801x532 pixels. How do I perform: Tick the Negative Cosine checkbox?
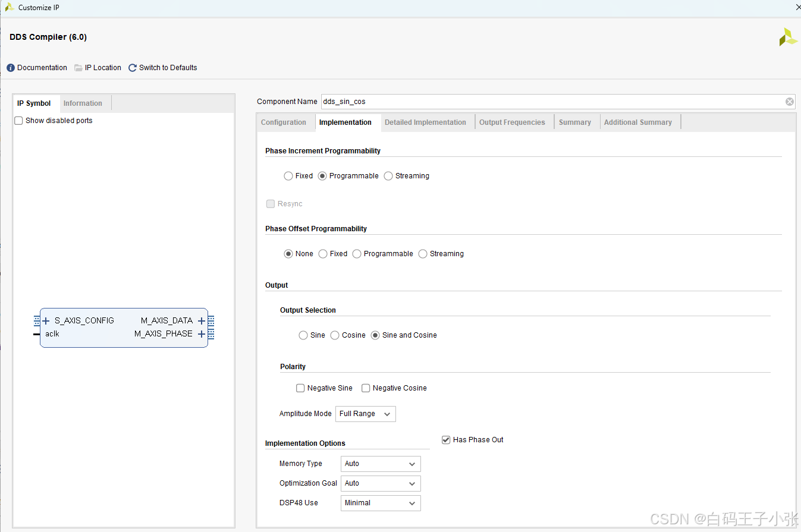[366, 388]
